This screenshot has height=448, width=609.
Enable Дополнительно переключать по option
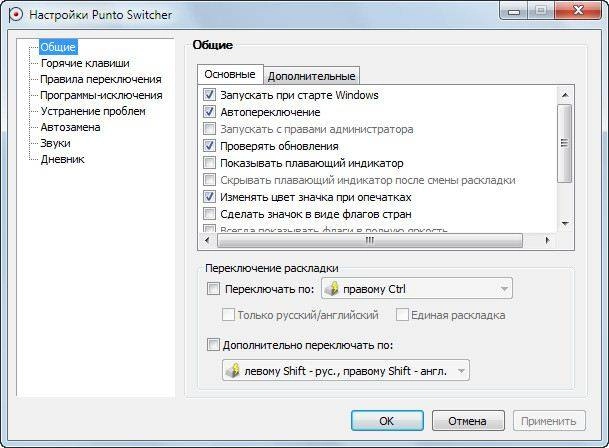pos(213,345)
